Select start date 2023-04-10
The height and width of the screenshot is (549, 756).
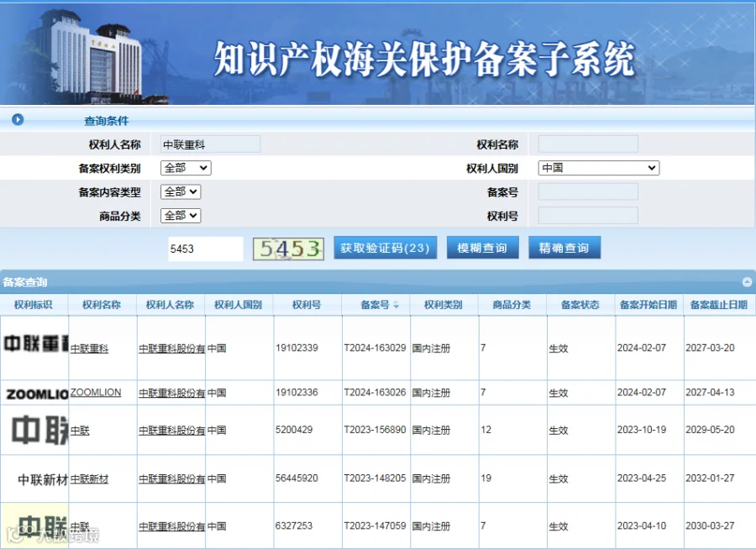click(x=642, y=525)
